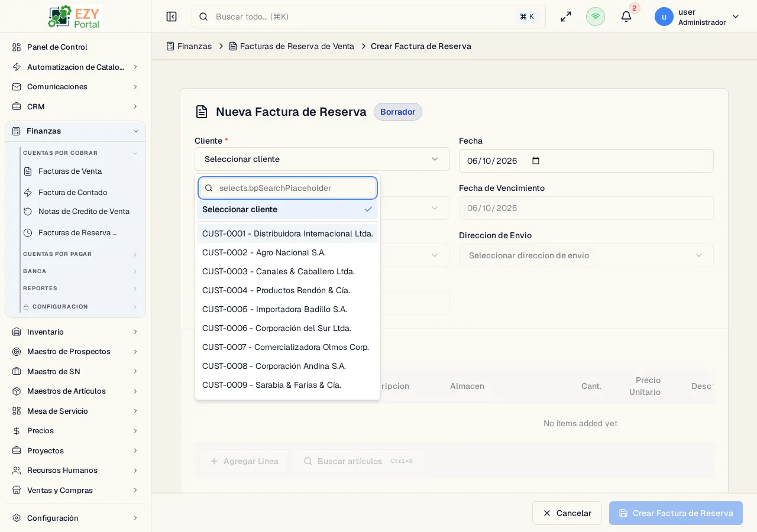The width and height of the screenshot is (757, 532).
Task: Click the fullscreen expand icon
Action: (566, 17)
